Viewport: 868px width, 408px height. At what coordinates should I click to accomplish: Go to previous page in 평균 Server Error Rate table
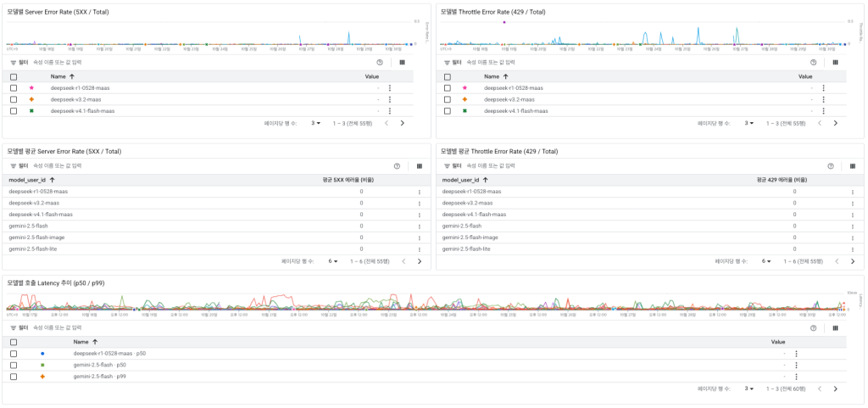(x=403, y=261)
